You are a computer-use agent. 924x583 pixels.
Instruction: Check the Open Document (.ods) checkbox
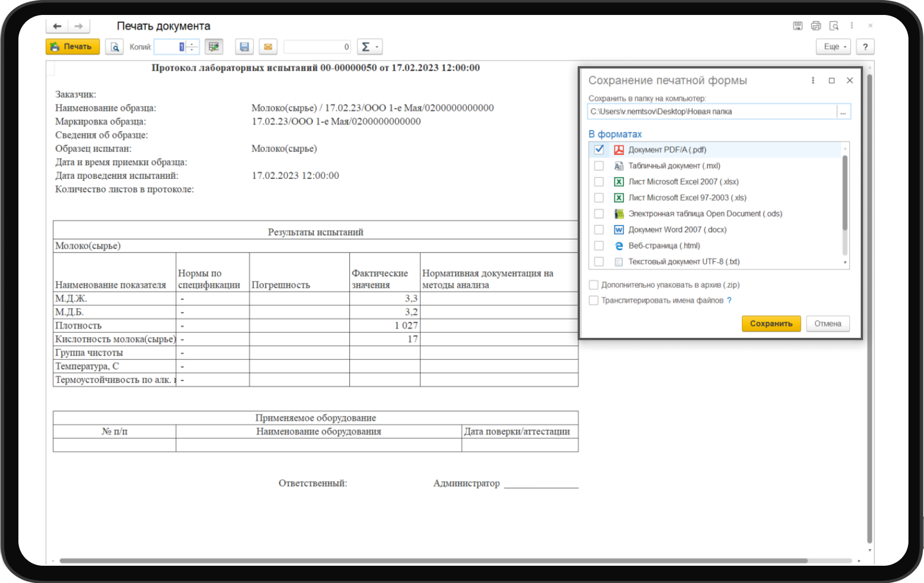pyautogui.click(x=599, y=214)
